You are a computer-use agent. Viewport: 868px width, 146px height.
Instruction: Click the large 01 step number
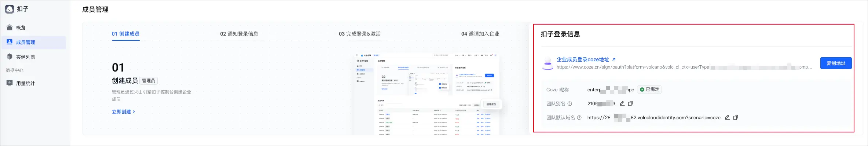pyautogui.click(x=118, y=67)
